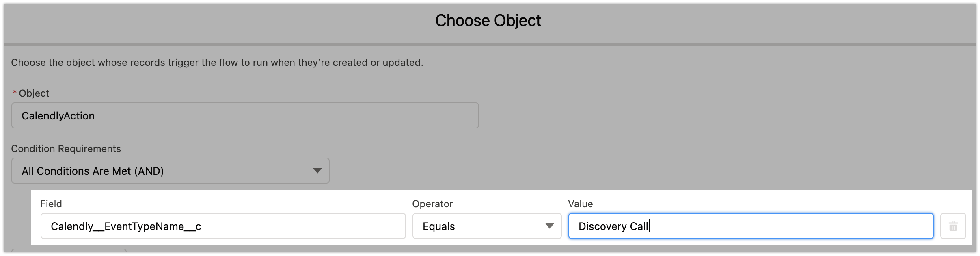Click the partially visible button below conditions

[x=69, y=251]
